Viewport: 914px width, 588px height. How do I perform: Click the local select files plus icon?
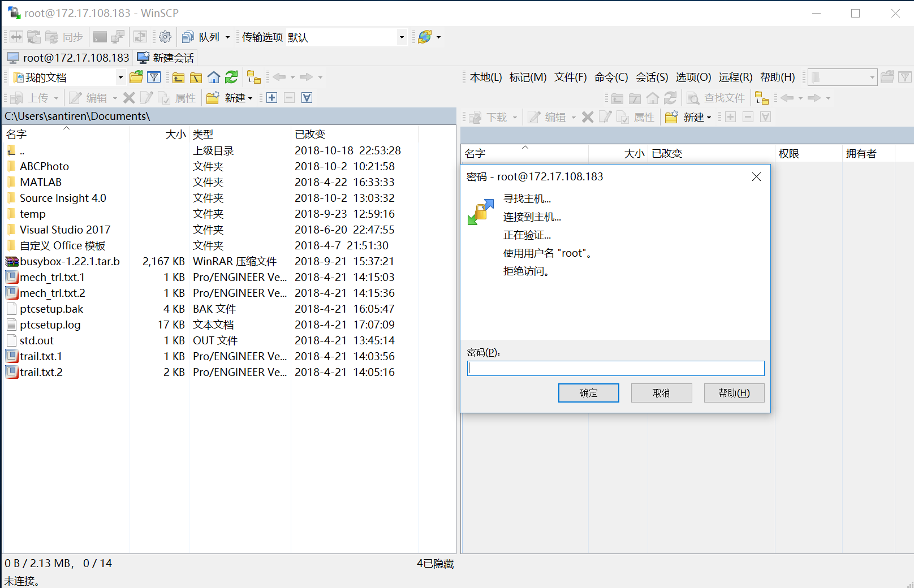coord(272,98)
